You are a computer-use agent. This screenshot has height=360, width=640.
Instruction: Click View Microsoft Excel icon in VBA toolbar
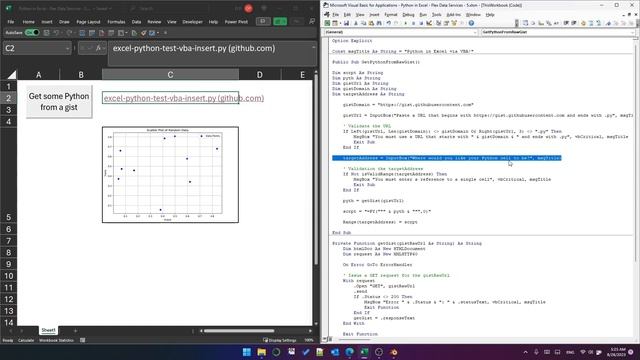[327, 23]
